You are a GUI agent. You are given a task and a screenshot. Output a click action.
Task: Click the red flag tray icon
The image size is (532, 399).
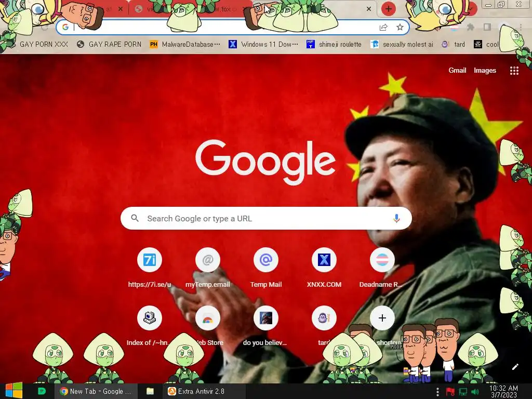[x=450, y=392]
